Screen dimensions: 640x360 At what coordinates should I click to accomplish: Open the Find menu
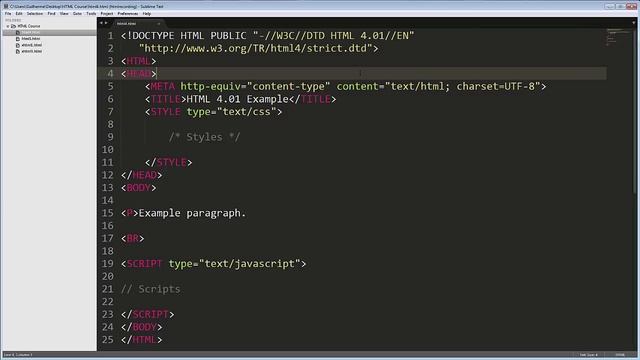(51, 13)
